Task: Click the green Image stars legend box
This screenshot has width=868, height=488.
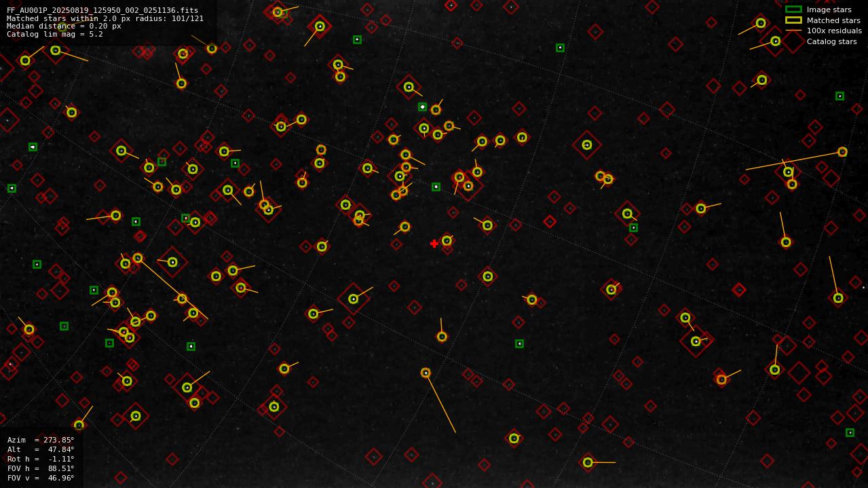Action: (x=793, y=10)
